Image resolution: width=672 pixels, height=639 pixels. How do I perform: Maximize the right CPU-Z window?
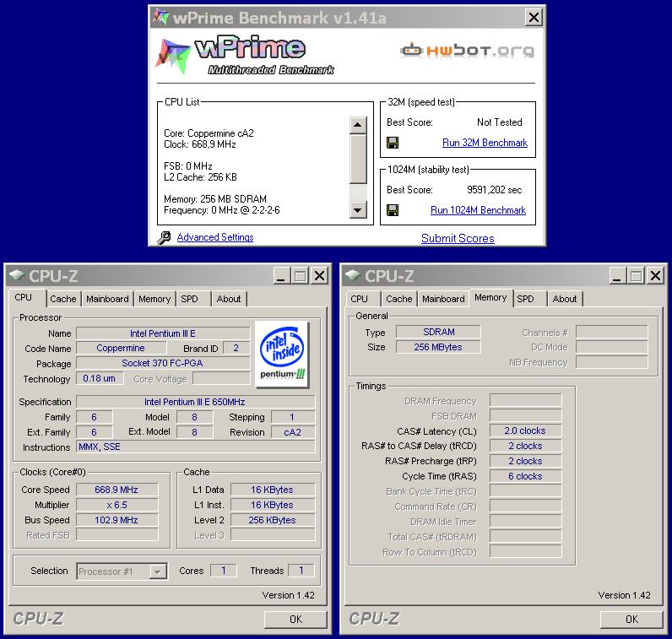636,275
